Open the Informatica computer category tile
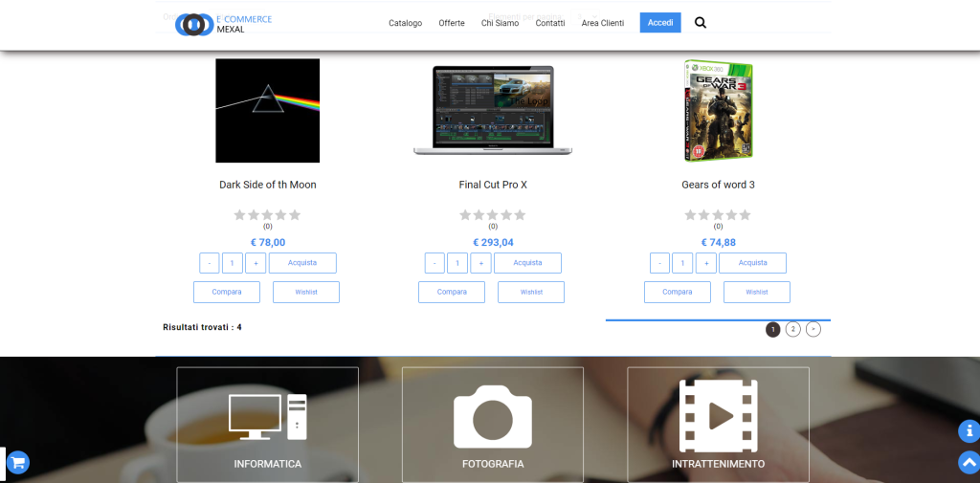This screenshot has height=483, width=980. click(x=268, y=425)
